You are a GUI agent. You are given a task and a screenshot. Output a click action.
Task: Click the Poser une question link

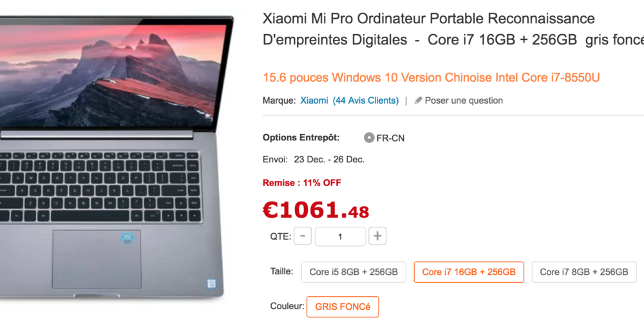(464, 100)
